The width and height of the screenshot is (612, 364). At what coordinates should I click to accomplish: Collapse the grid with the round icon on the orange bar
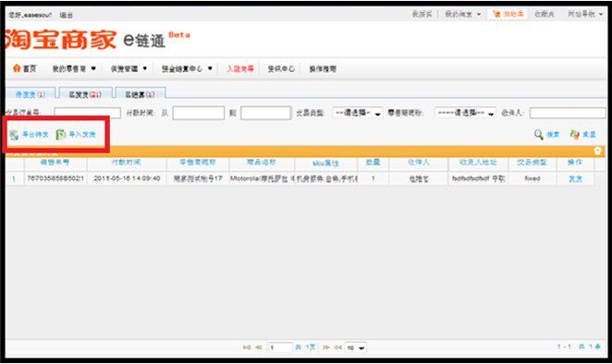(x=597, y=151)
